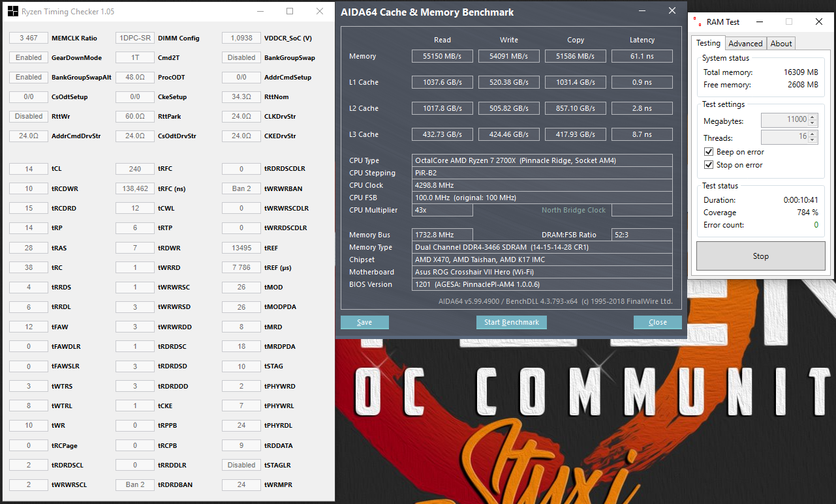Click the tREF value 13495 box
Image resolution: width=836 pixels, height=504 pixels.
(x=241, y=248)
